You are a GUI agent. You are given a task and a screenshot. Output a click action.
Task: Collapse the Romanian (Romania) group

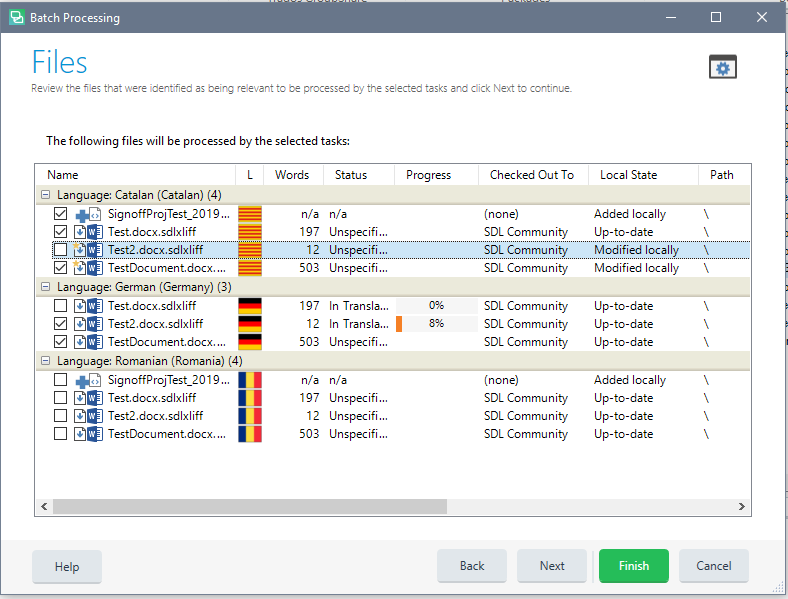[45, 360]
